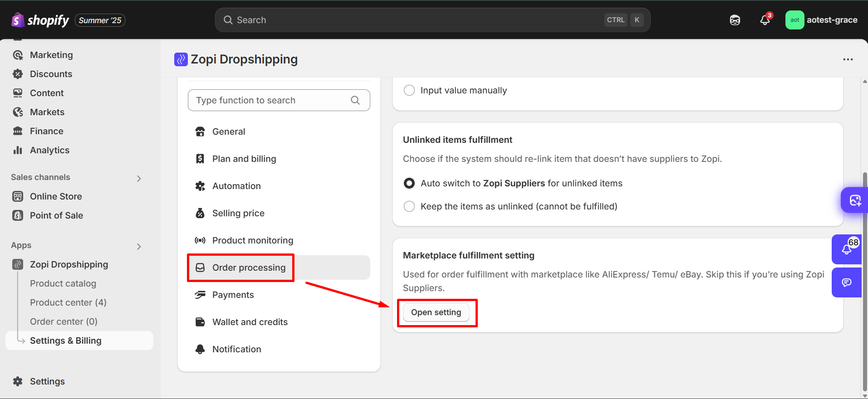Viewport: 868px width, 399px height.
Task: Click the Automation gears icon
Action: click(200, 186)
